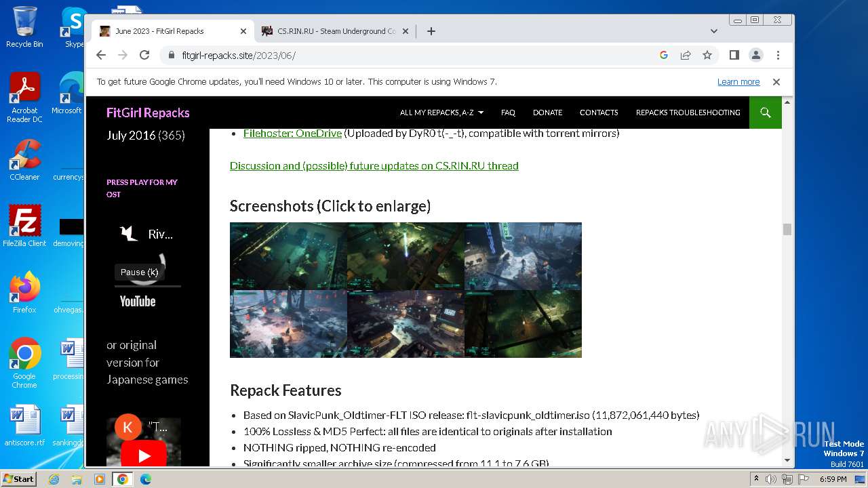868x488 pixels.
Task: Open tab search dropdown arrow
Action: 713,31
